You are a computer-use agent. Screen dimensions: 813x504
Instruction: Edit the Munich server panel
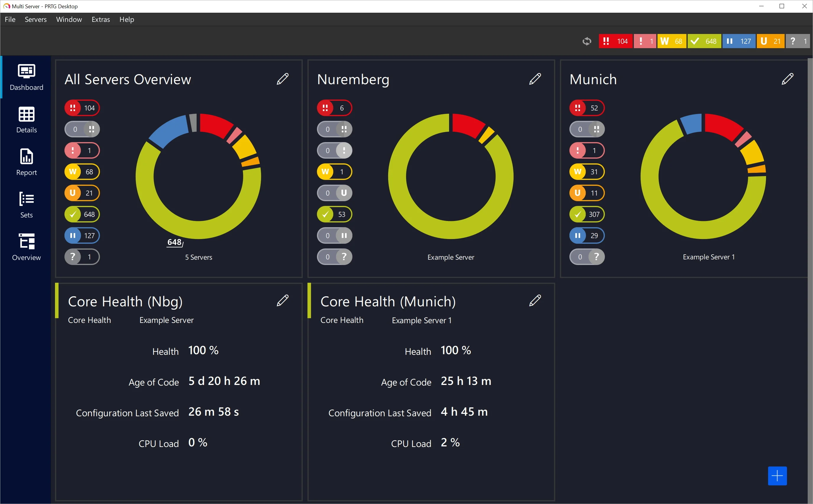[x=788, y=79]
